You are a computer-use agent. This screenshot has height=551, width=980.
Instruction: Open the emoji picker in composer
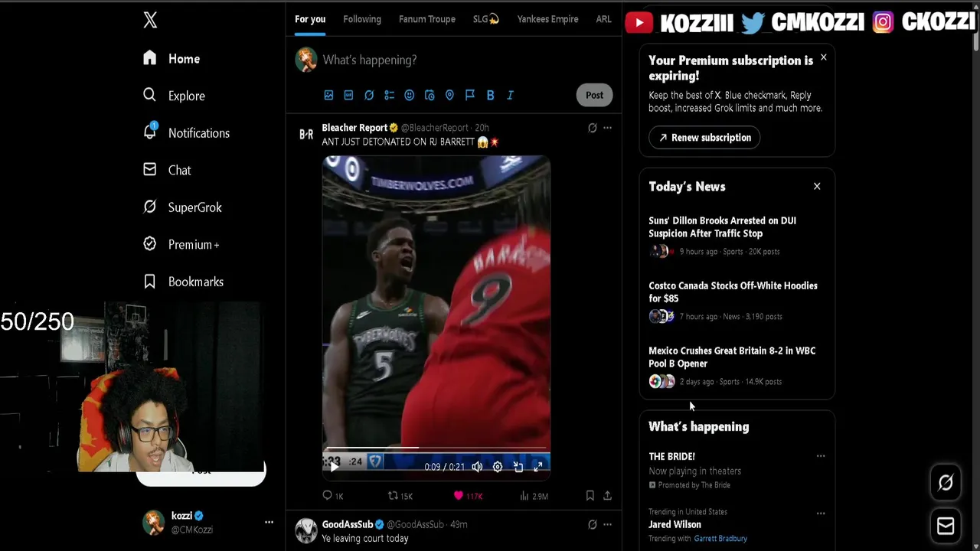[x=410, y=95]
